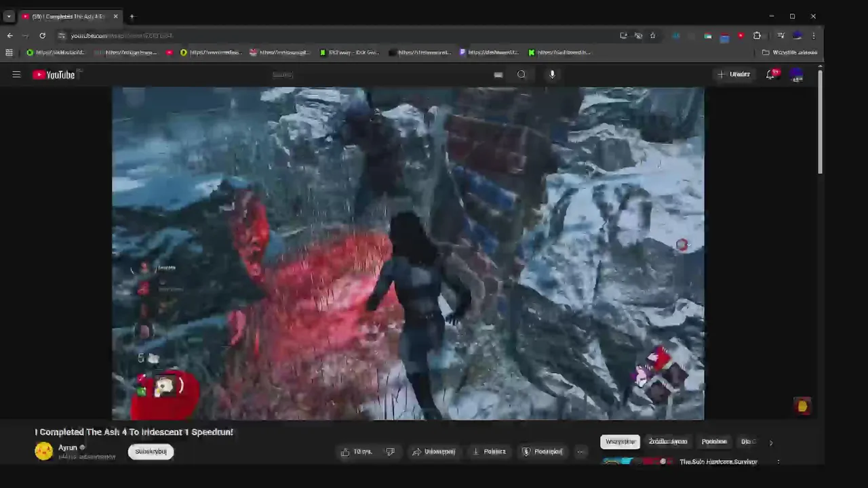Open options menu for Solo Hardcore video
Screen dimensions: 868x488
pyautogui.click(x=778, y=462)
